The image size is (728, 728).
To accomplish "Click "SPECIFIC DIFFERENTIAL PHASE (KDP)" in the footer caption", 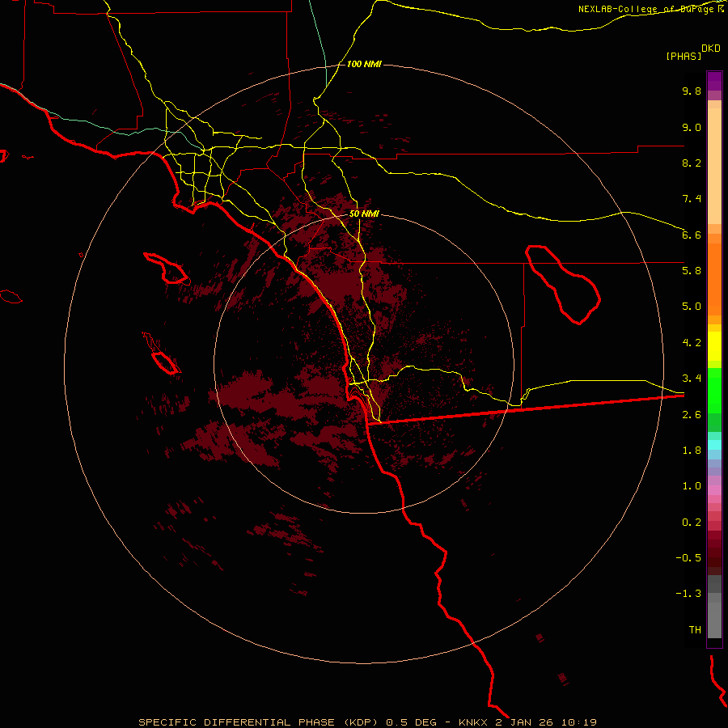I will (x=260, y=722).
